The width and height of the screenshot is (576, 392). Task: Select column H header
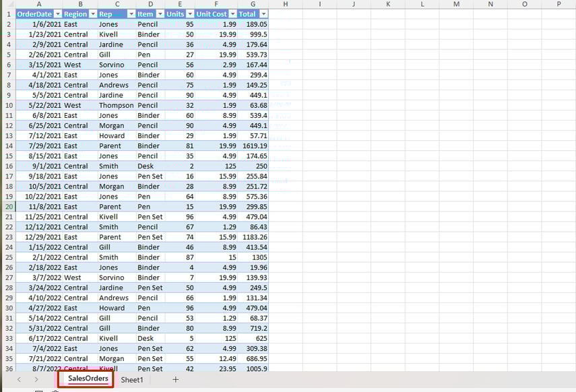click(x=286, y=4)
